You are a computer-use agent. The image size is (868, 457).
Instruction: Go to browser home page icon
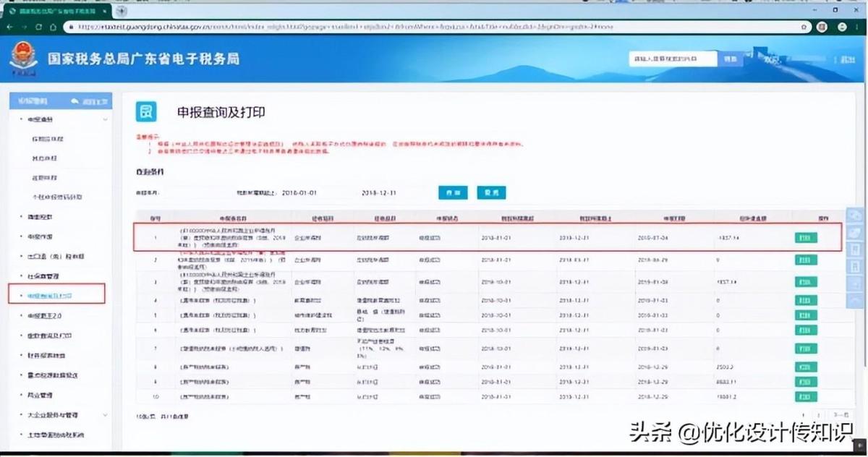(x=54, y=27)
